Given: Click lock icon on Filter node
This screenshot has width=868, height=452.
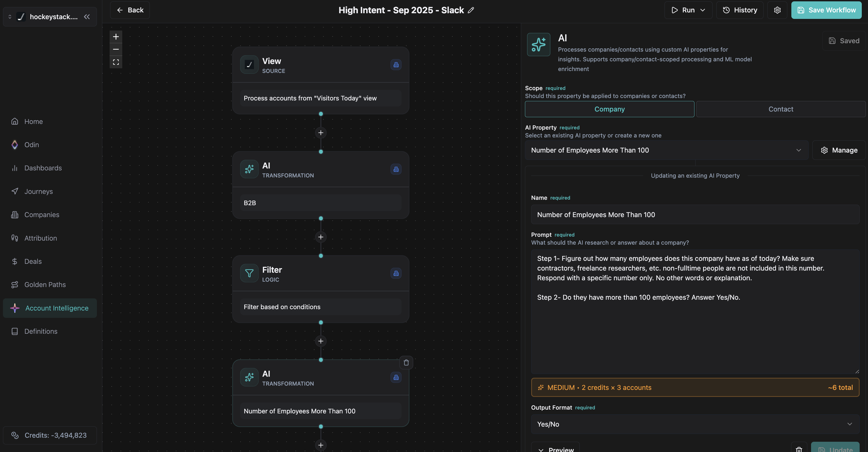Looking at the screenshot, I should [x=396, y=273].
